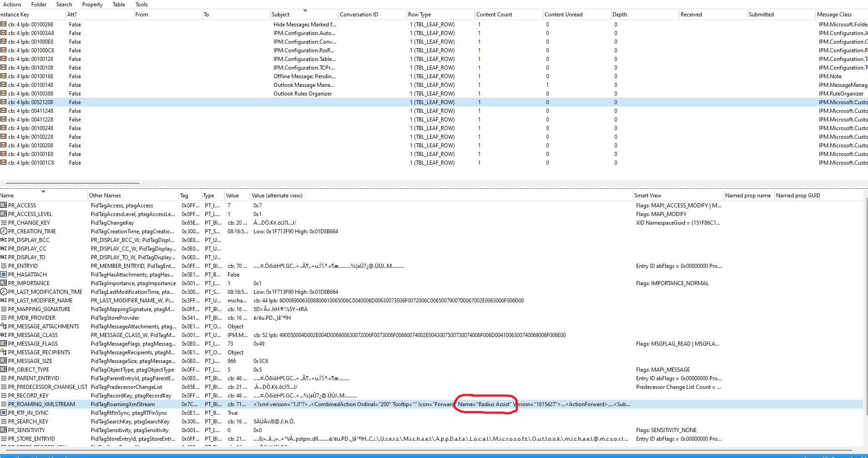Viewport: 868px width, 458px height.
Task: Collapse the Name column header sort indicator
Action: click(43, 192)
